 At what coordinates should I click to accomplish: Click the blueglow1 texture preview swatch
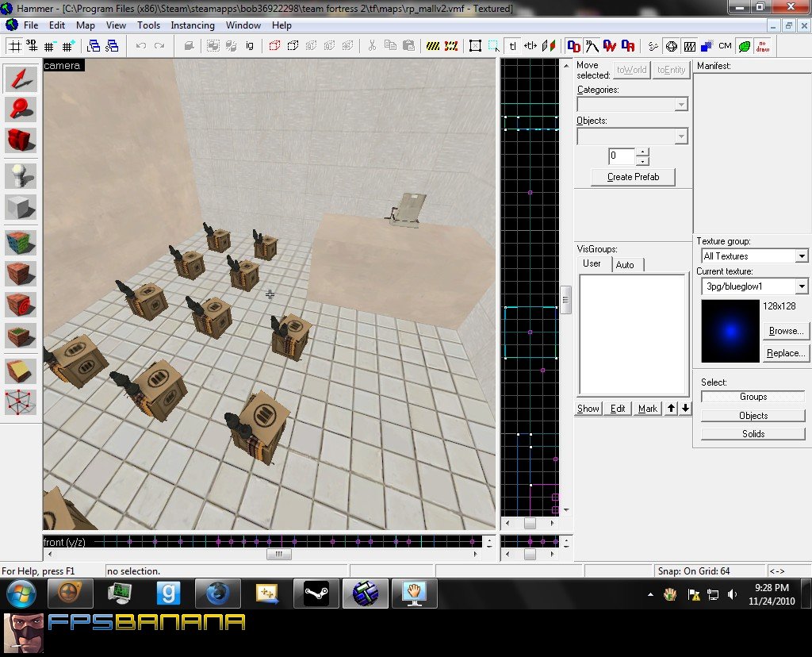730,331
